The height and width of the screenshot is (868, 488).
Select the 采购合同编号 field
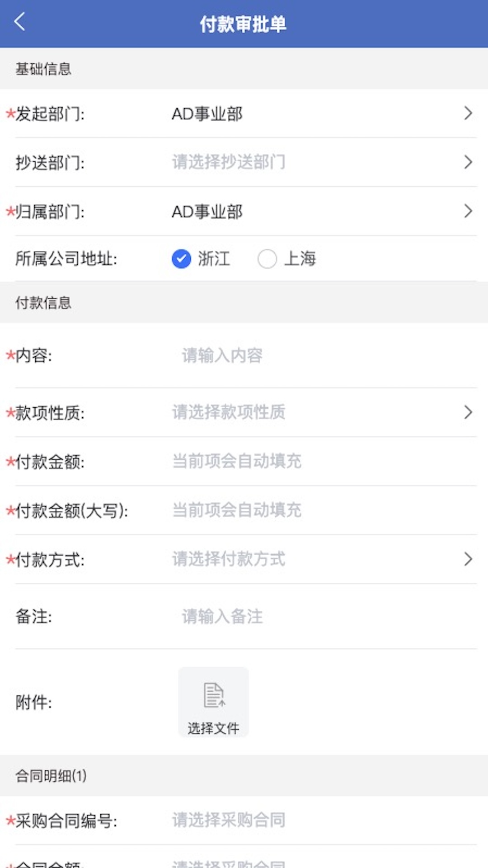pos(229,820)
